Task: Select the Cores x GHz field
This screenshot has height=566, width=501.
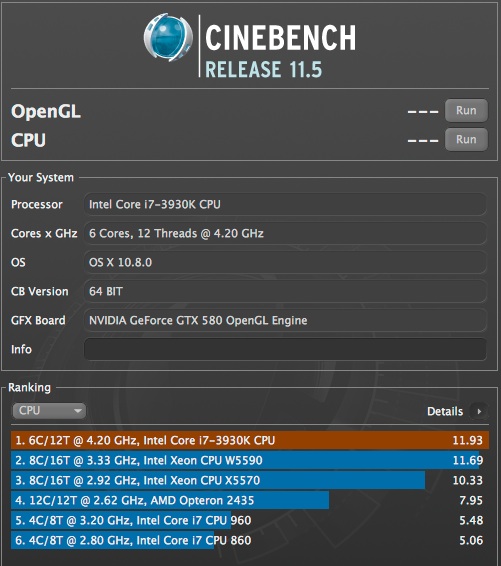Action: pyautogui.click(x=285, y=233)
